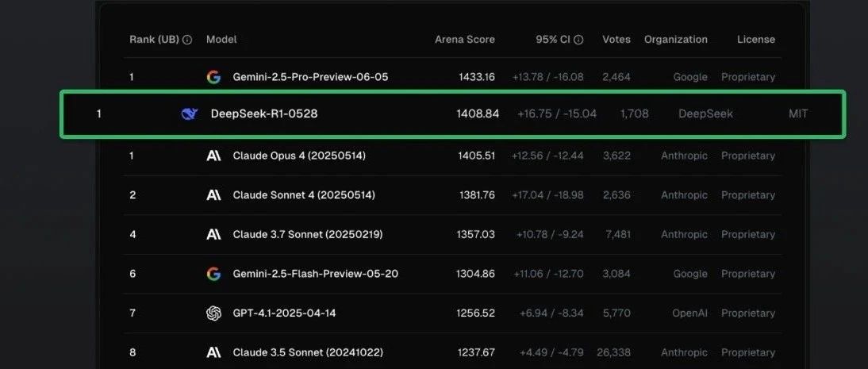Open the Claude Opus 4 (20250514) model link
The height and width of the screenshot is (369, 868).
point(299,156)
